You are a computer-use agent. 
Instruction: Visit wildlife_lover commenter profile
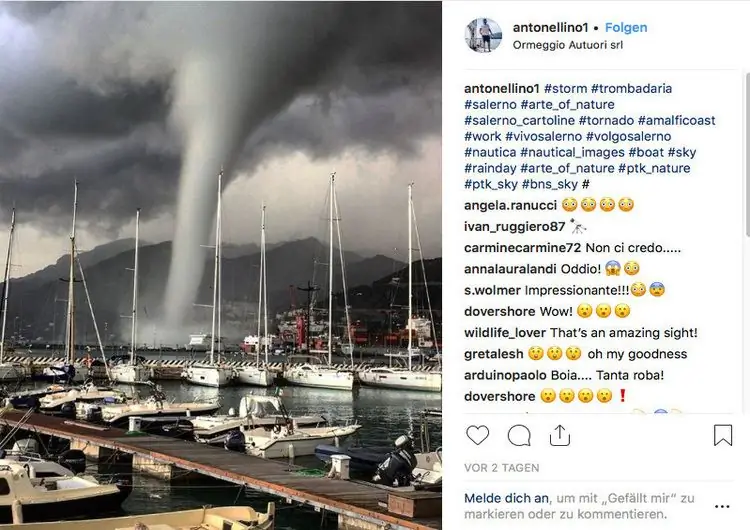(505, 333)
